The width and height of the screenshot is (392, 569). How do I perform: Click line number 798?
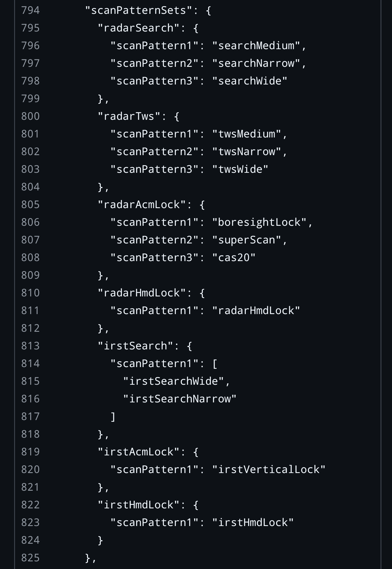[x=30, y=81]
